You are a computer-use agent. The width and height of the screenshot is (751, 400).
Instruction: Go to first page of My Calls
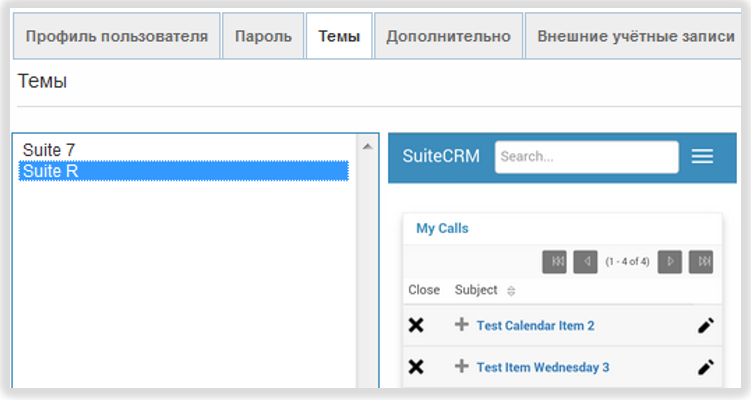click(554, 262)
